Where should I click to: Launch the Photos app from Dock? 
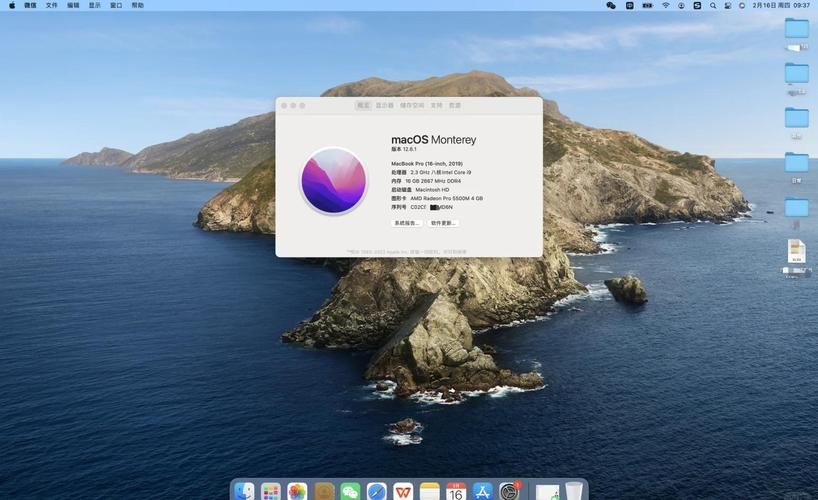297,491
